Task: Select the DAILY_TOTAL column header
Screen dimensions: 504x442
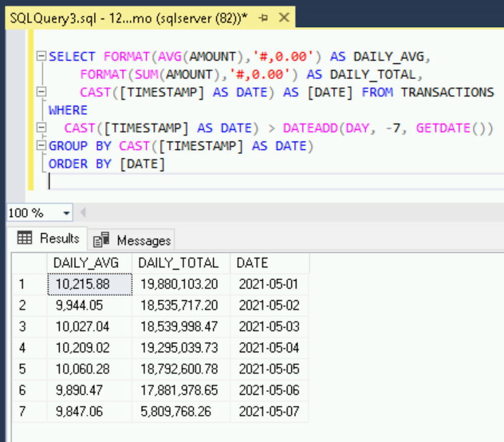Action: pos(181,263)
